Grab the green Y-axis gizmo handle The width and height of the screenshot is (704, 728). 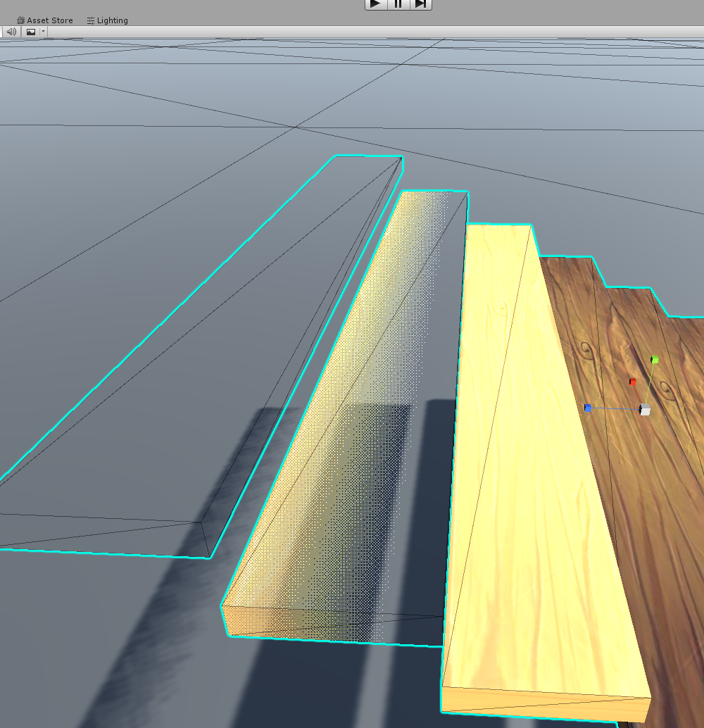(655, 360)
